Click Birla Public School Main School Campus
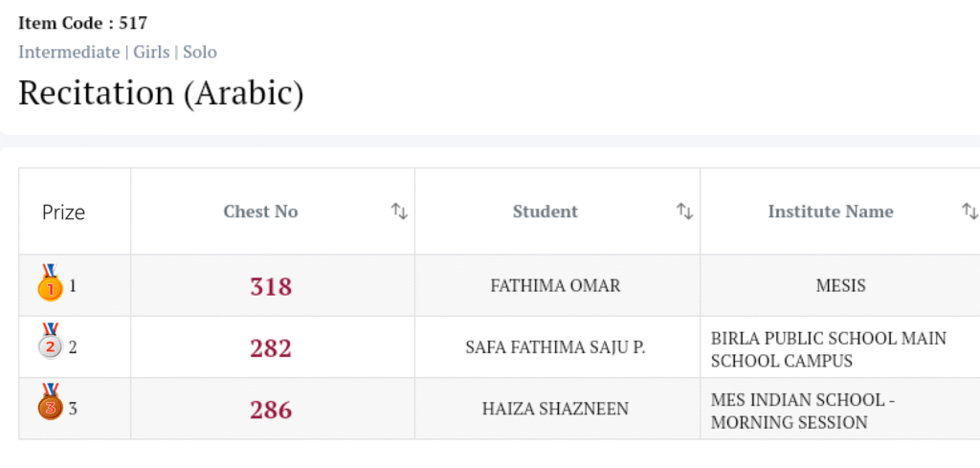Viewport: 980px width, 468px height. coord(829,349)
